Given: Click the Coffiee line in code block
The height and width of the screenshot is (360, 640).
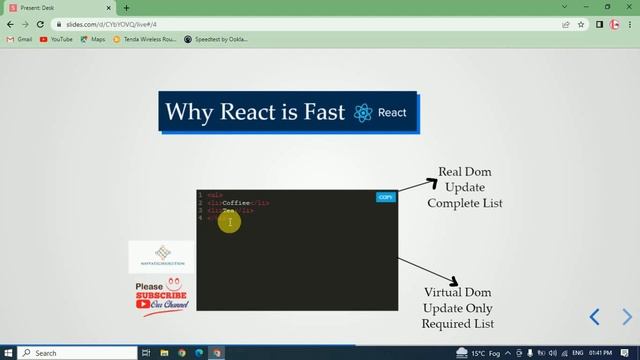Looking at the screenshot, I should [x=238, y=203].
